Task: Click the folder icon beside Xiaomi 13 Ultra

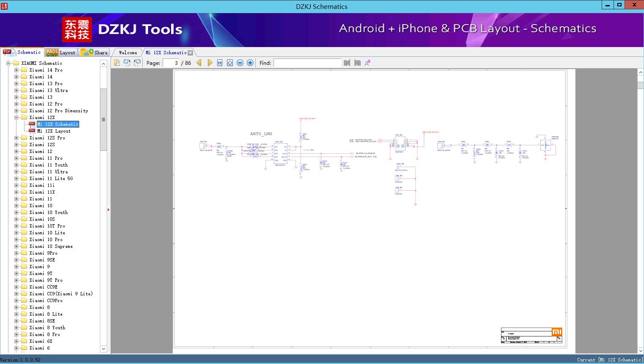Action: tap(24, 90)
